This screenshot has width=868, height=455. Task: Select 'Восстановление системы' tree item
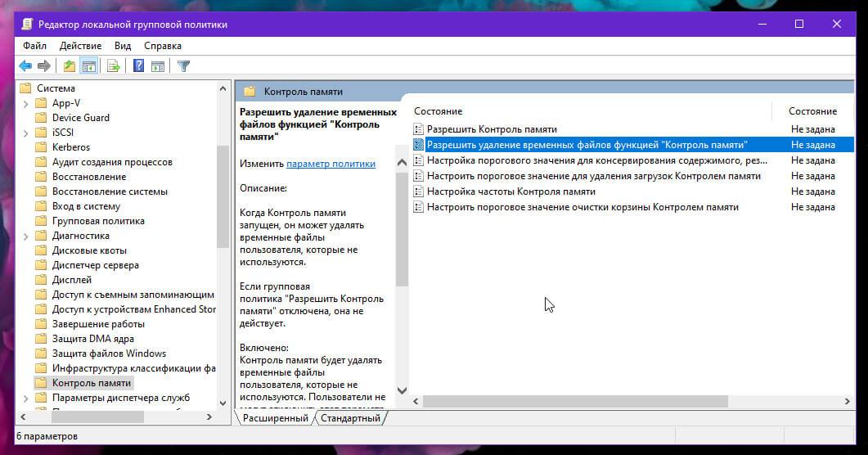click(110, 191)
